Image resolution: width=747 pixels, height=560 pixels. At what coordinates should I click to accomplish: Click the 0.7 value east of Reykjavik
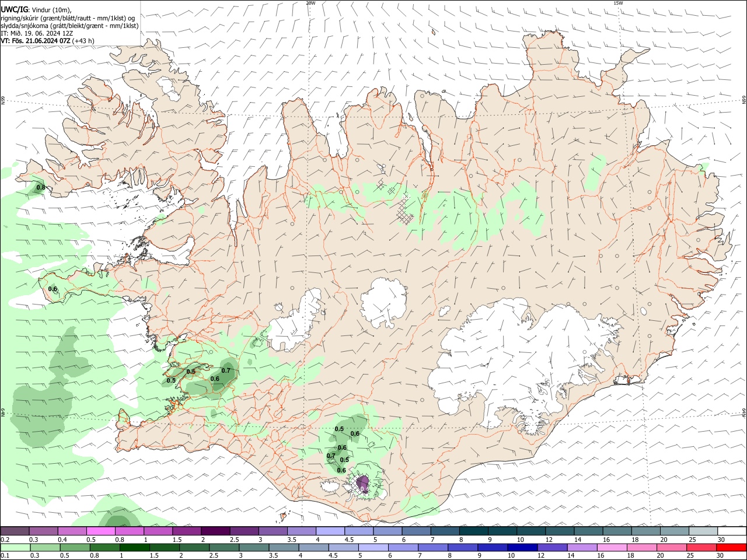tap(226, 371)
